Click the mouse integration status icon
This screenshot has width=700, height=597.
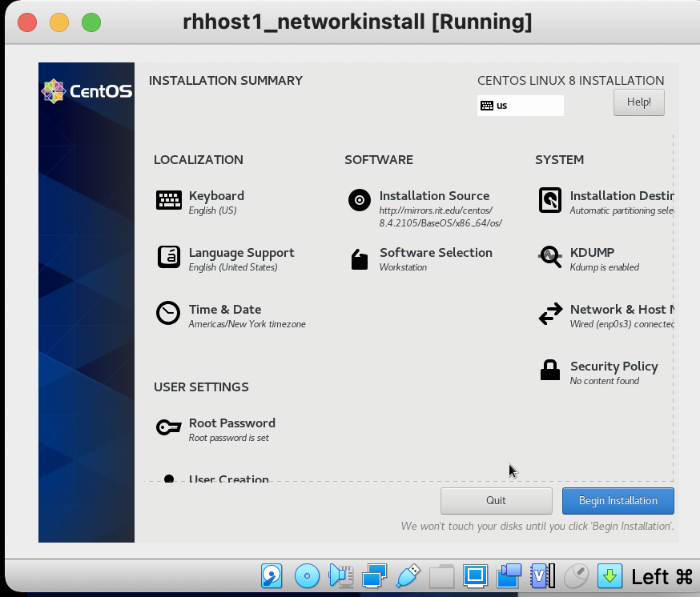577,576
